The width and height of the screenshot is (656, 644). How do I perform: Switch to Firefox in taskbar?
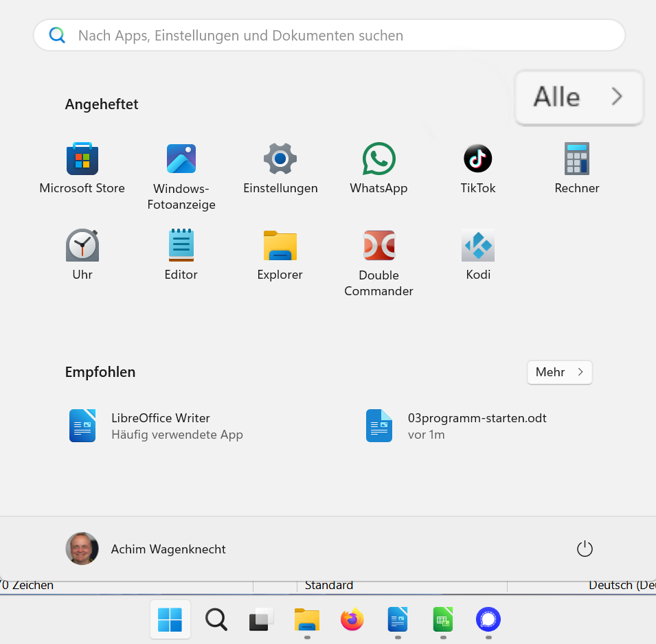click(x=352, y=619)
